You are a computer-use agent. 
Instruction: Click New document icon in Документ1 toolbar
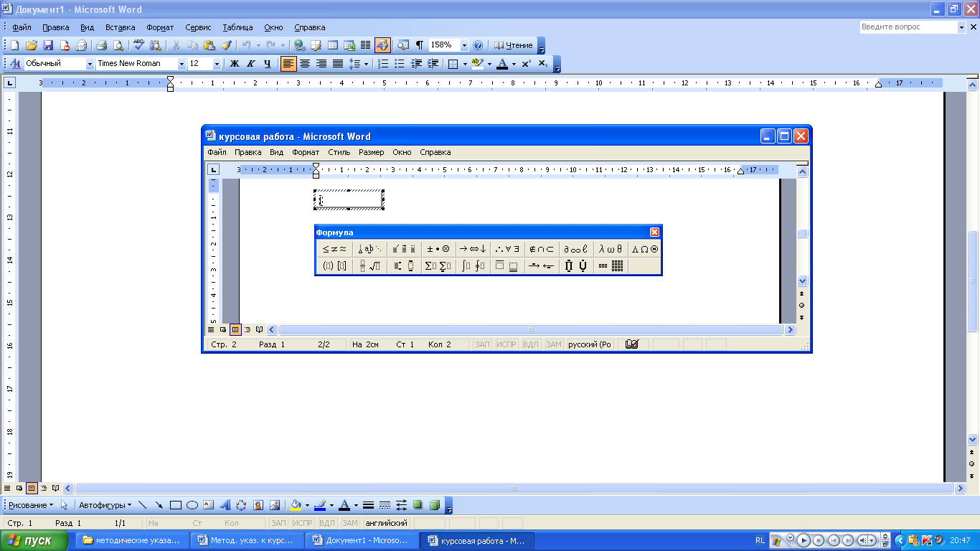(x=14, y=45)
